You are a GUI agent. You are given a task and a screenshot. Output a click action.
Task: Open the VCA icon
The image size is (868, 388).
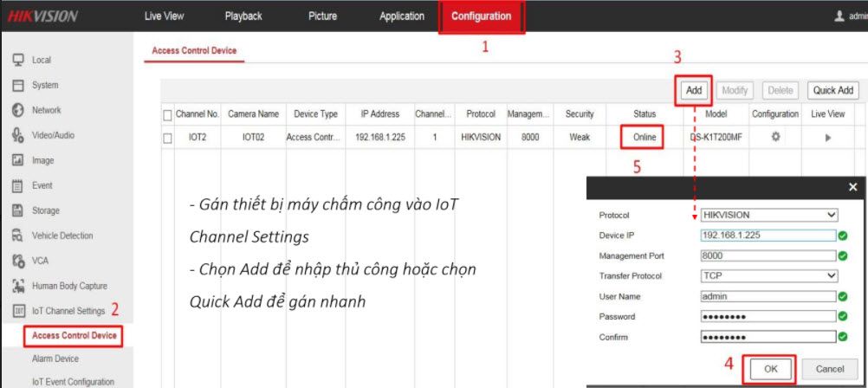(18, 261)
